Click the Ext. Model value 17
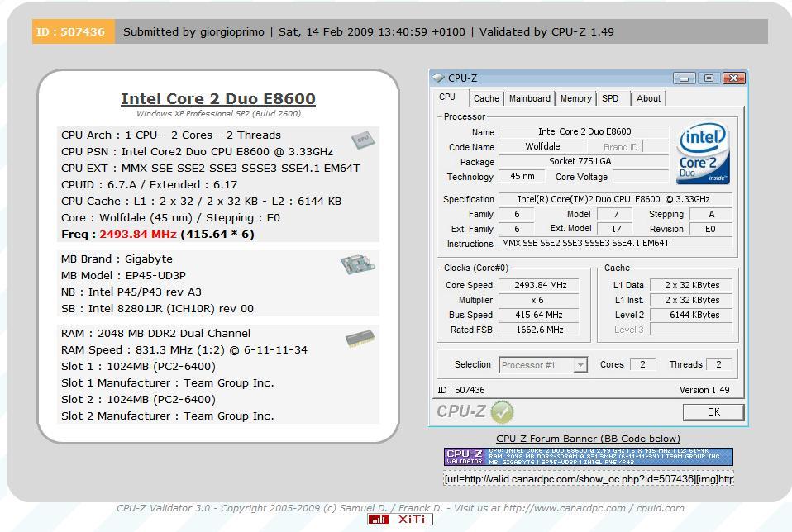The height and width of the screenshot is (532, 792). point(615,229)
